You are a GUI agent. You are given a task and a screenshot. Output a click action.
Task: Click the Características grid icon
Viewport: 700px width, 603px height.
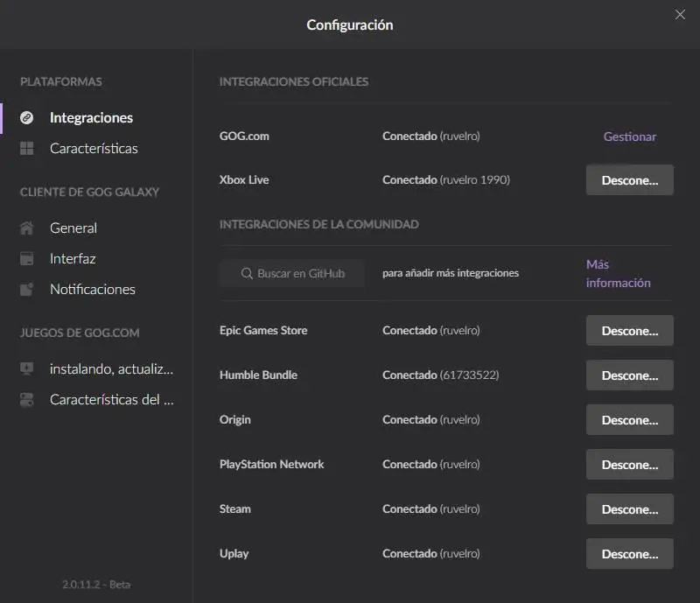pyautogui.click(x=27, y=149)
